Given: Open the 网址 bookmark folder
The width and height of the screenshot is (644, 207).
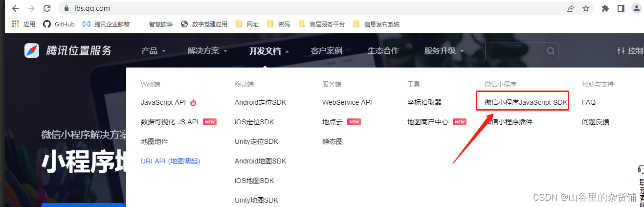Looking at the screenshot, I should tap(247, 24).
